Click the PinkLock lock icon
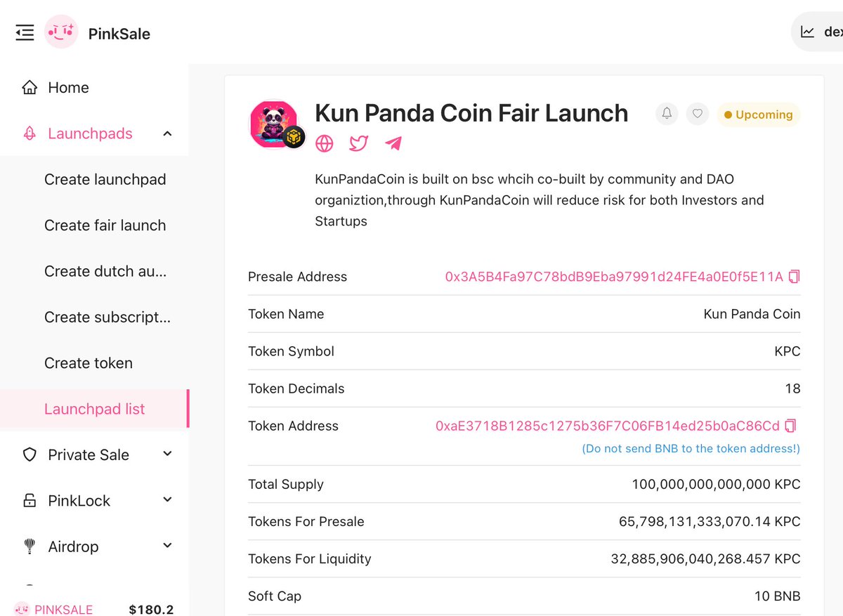The height and width of the screenshot is (616, 843). coord(30,501)
